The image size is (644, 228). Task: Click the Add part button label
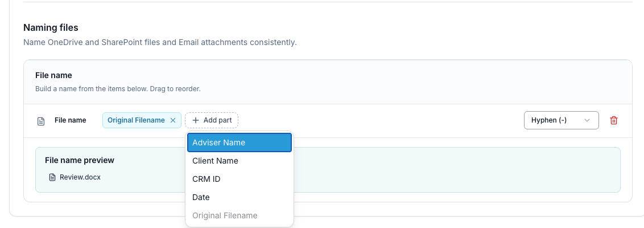(x=217, y=120)
